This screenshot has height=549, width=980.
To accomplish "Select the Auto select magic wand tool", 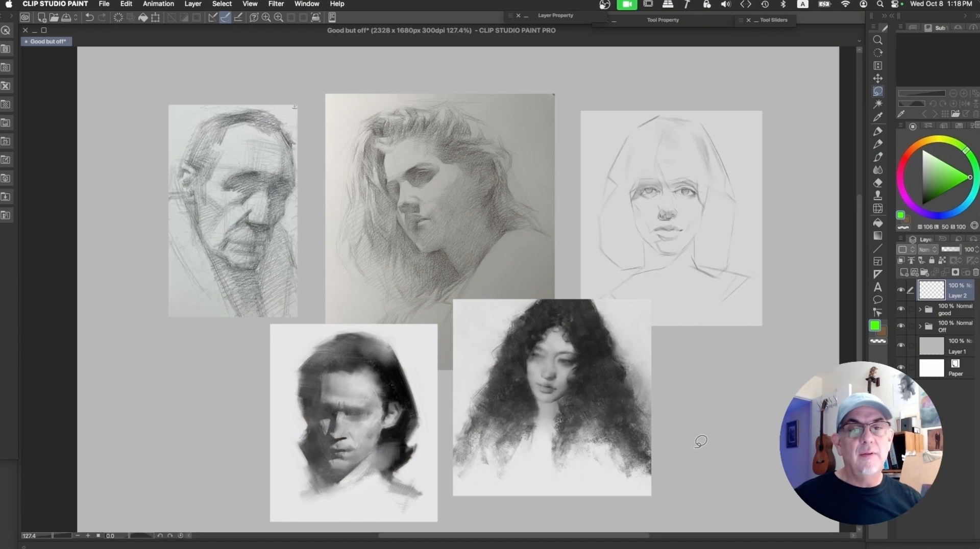I will (877, 104).
